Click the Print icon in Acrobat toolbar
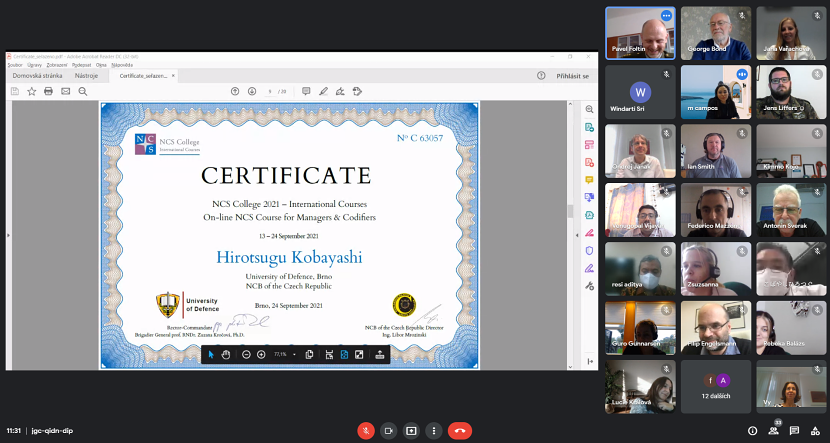 tap(49, 91)
